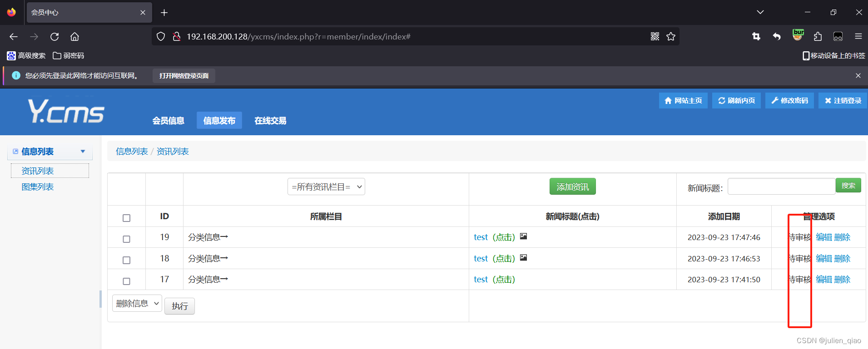Click 信息列表 breadcrumb link
Screen dimensions: 868x349
point(132,152)
